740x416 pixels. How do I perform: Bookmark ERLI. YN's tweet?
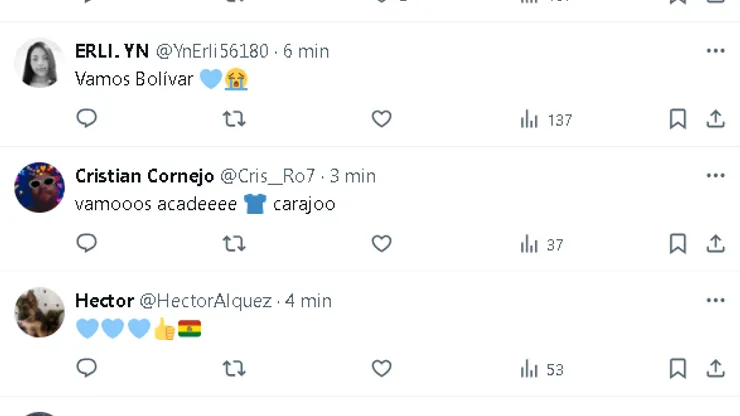coord(678,119)
